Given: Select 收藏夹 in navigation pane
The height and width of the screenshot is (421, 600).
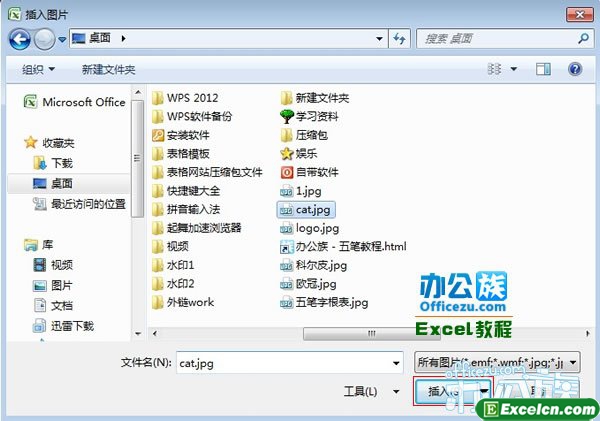Looking at the screenshot, I should click(x=49, y=143).
